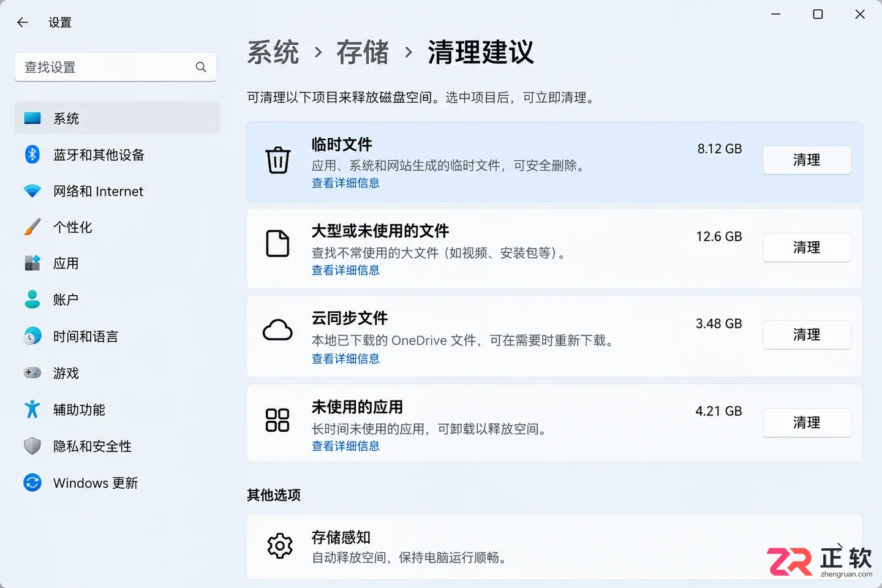The height and width of the screenshot is (588, 882).
Task: Minimize the 设置 window
Action: (x=775, y=14)
